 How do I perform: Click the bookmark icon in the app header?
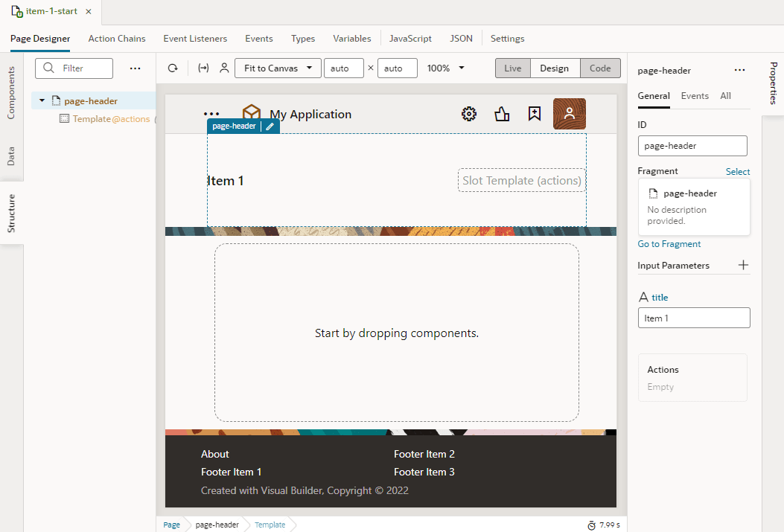click(534, 114)
